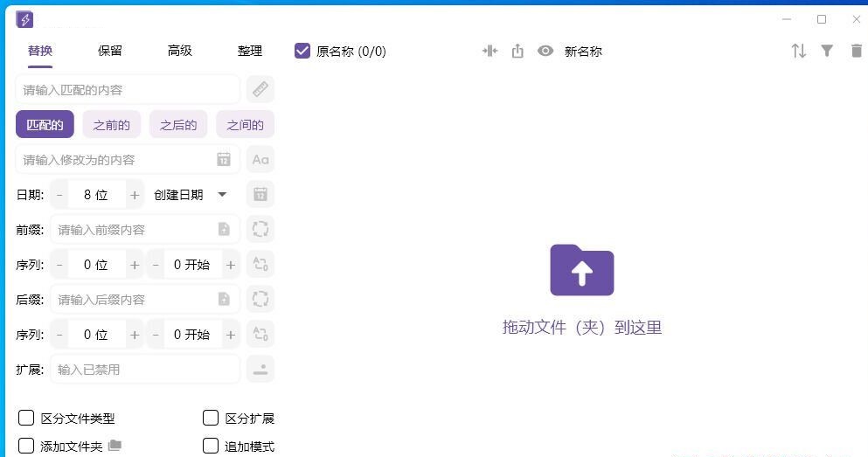Click the trash delete icon
Viewport: 868px width, 457px height.
pyautogui.click(x=856, y=51)
